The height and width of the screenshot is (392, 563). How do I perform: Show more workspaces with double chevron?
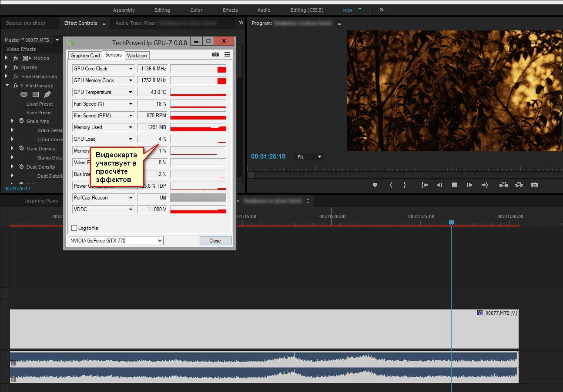click(382, 10)
